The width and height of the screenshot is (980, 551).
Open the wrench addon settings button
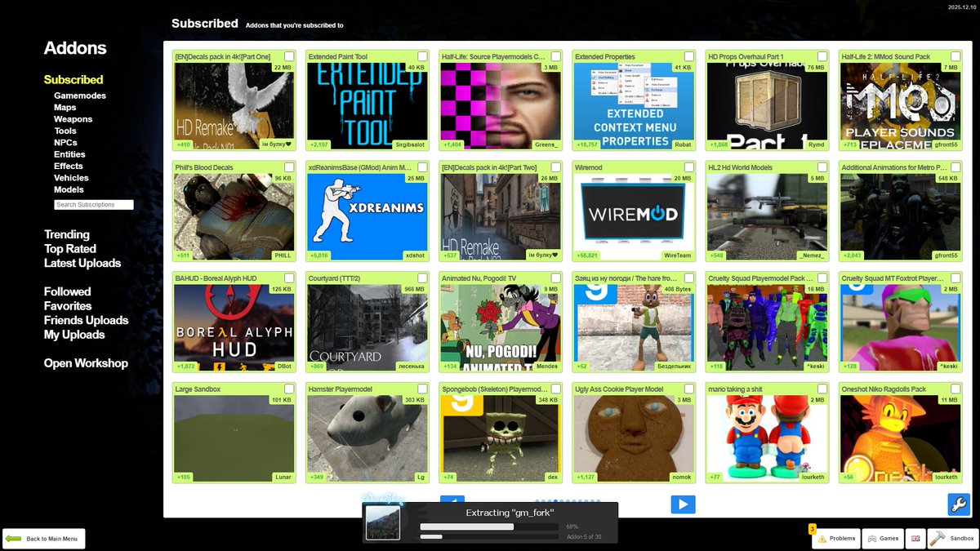point(958,504)
